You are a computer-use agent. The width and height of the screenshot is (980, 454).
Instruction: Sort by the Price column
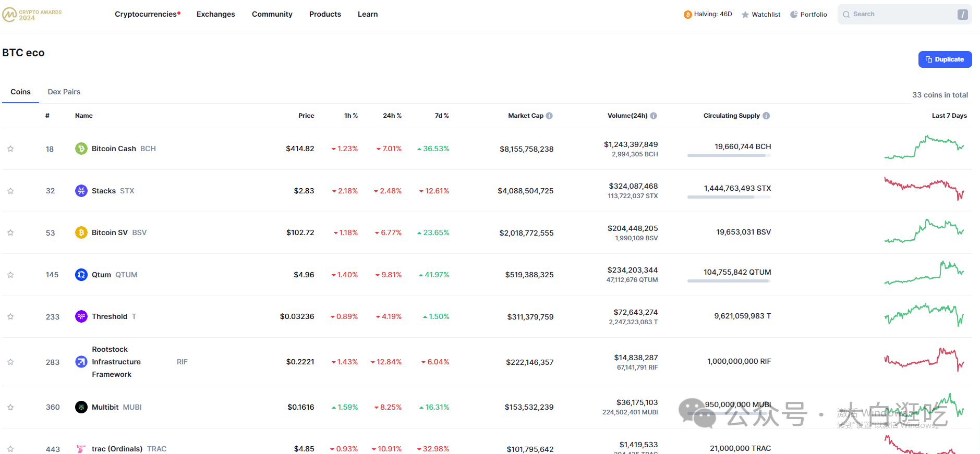click(306, 116)
